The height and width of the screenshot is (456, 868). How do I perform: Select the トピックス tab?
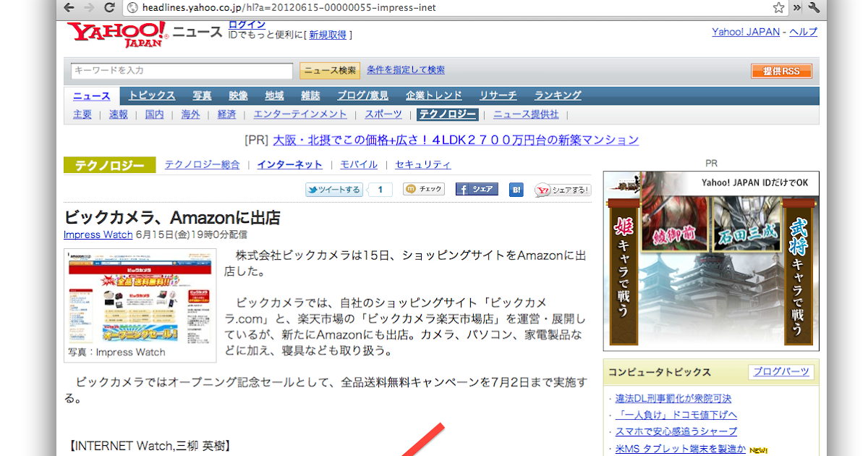[152, 96]
